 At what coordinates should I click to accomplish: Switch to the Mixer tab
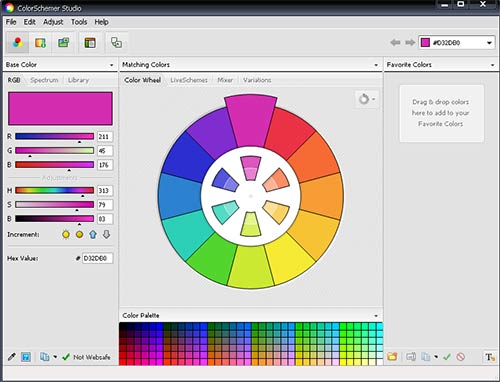pyautogui.click(x=225, y=80)
